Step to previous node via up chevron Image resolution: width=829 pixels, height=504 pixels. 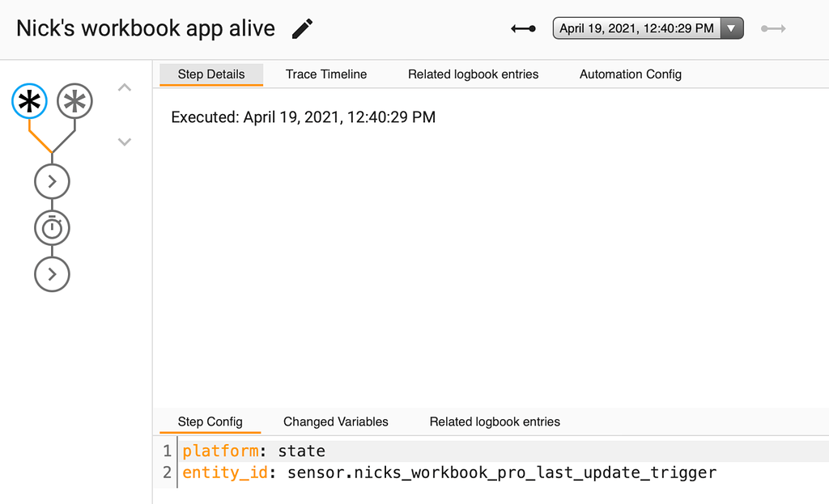click(124, 87)
